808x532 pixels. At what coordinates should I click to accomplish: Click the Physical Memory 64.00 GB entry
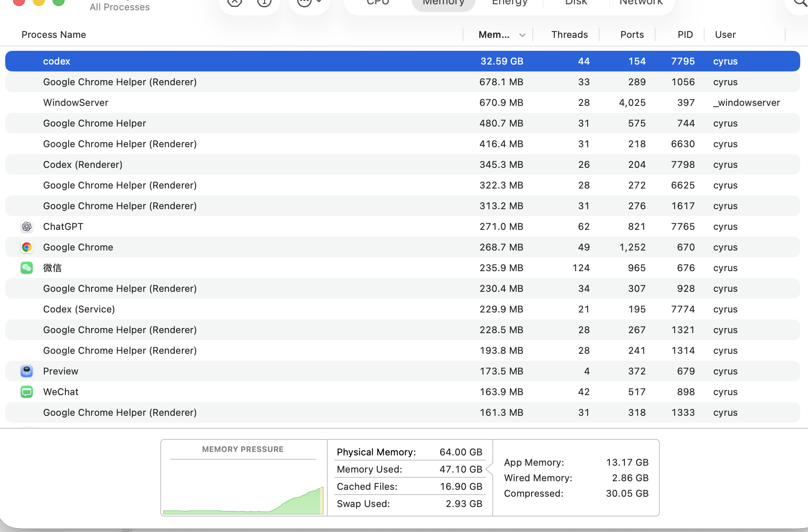tap(410, 452)
